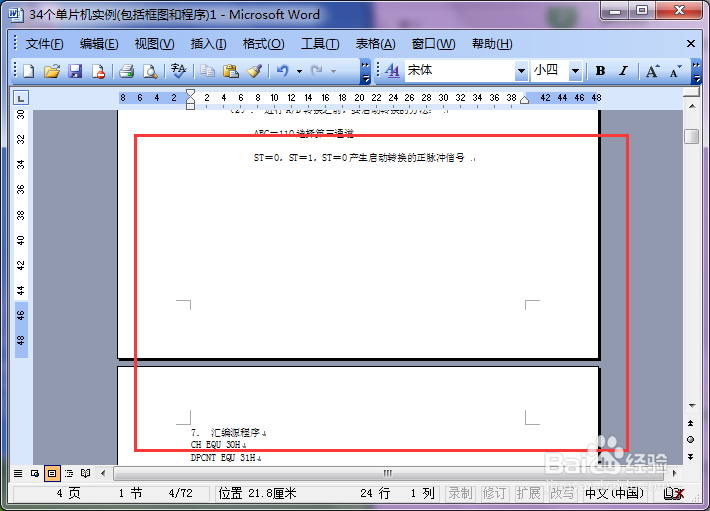The image size is (710, 511).
Task: Apply bold formatting
Action: [600, 71]
